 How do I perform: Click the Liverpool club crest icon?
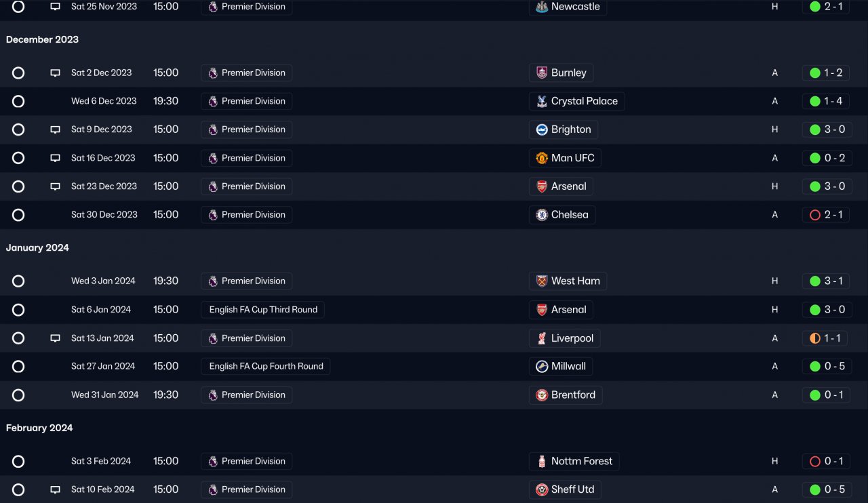[542, 338]
